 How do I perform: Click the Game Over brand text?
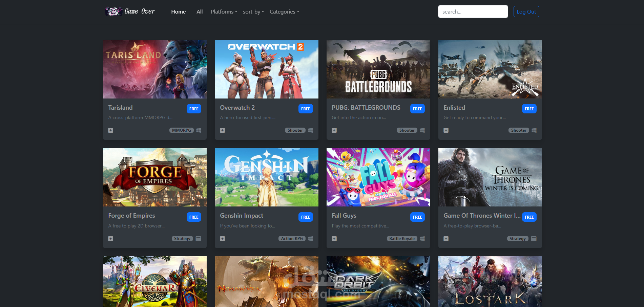point(140,12)
